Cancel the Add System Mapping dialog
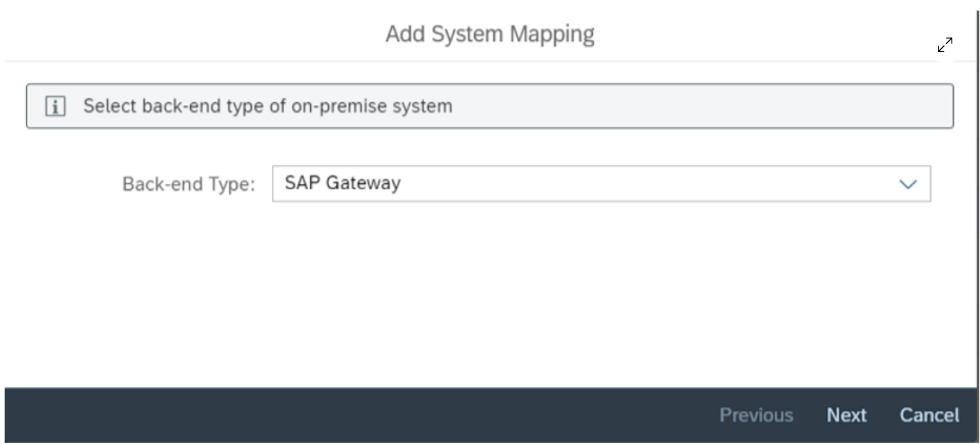This screenshot has height=444, width=980. 929,415
